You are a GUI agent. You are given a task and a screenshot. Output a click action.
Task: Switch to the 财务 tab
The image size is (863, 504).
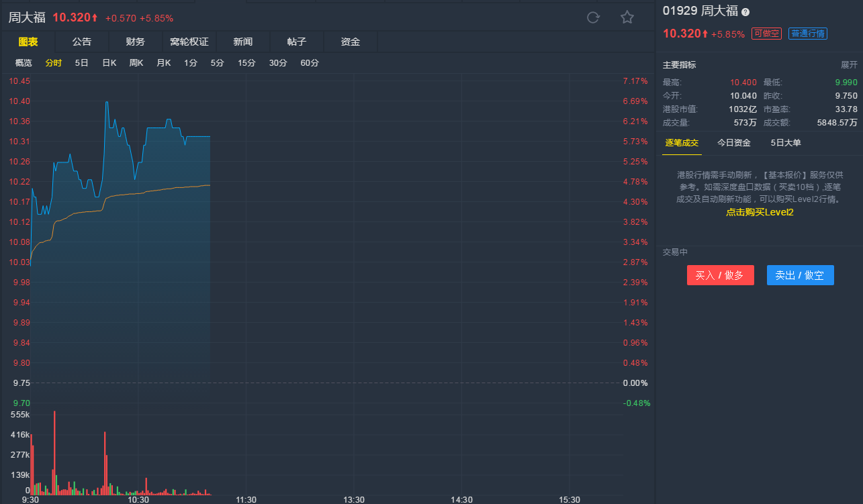coord(136,42)
